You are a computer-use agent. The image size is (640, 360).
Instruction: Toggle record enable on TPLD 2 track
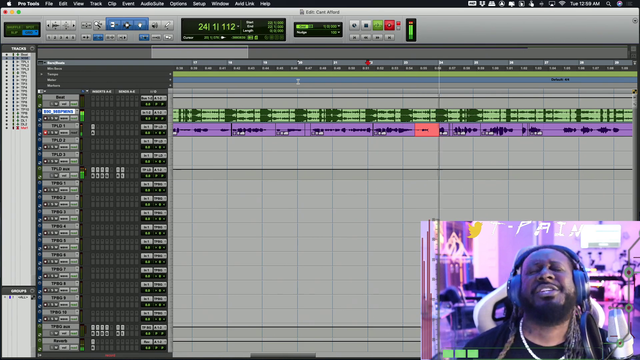tap(45, 147)
